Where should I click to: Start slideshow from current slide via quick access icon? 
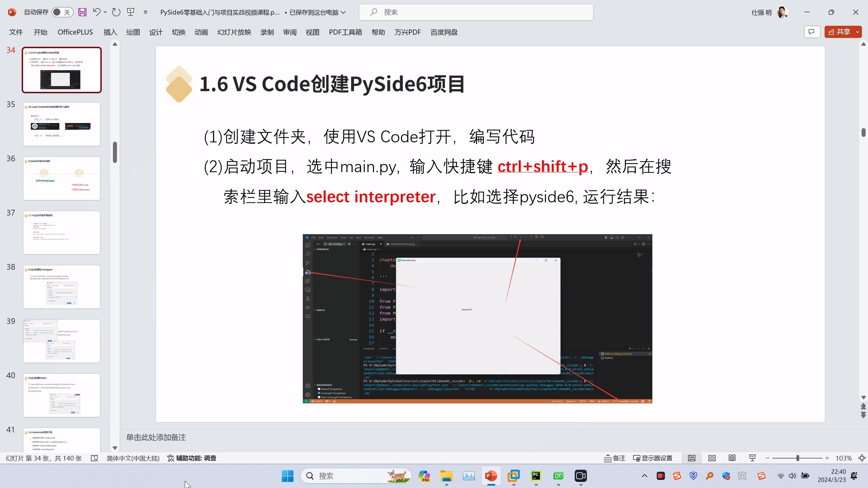pos(131,12)
